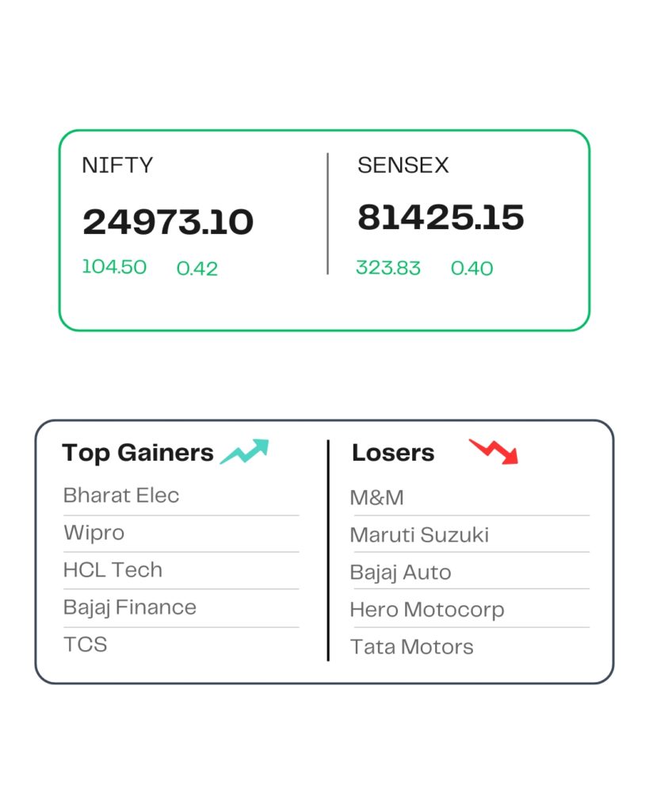Select Tata Motors in losers list

click(411, 647)
